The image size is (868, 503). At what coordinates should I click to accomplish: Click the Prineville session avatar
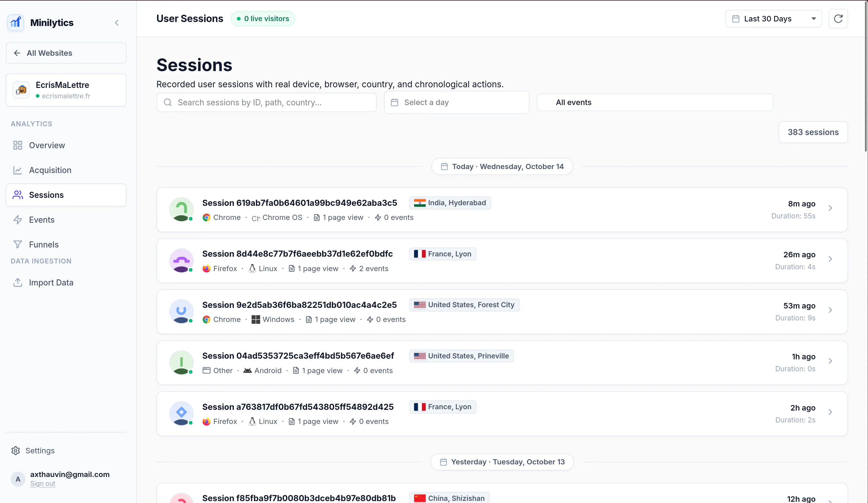coord(181,362)
